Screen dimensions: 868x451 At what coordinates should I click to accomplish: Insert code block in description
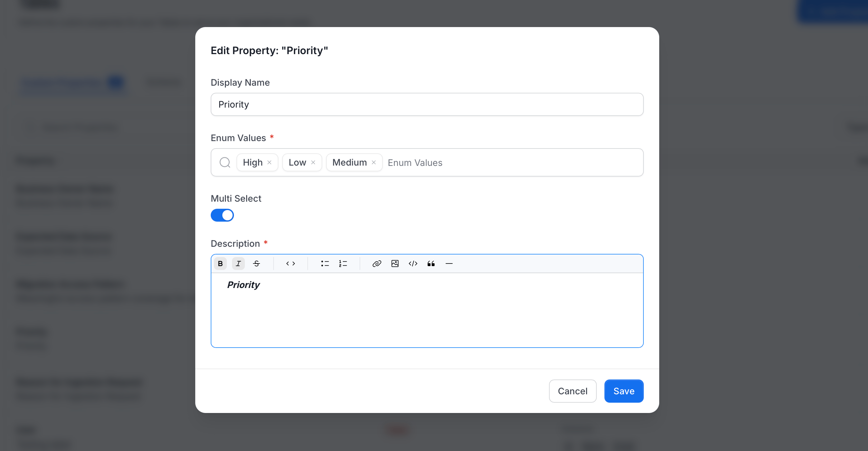(413, 264)
